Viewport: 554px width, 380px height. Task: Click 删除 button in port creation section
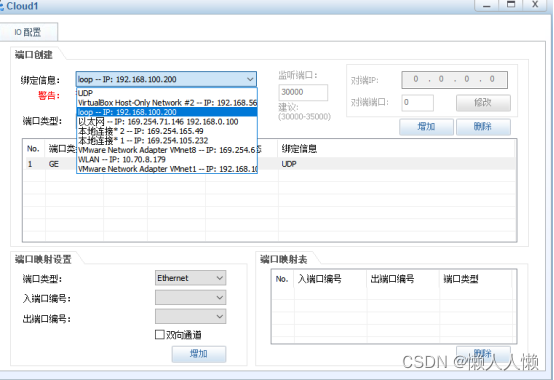tap(483, 126)
